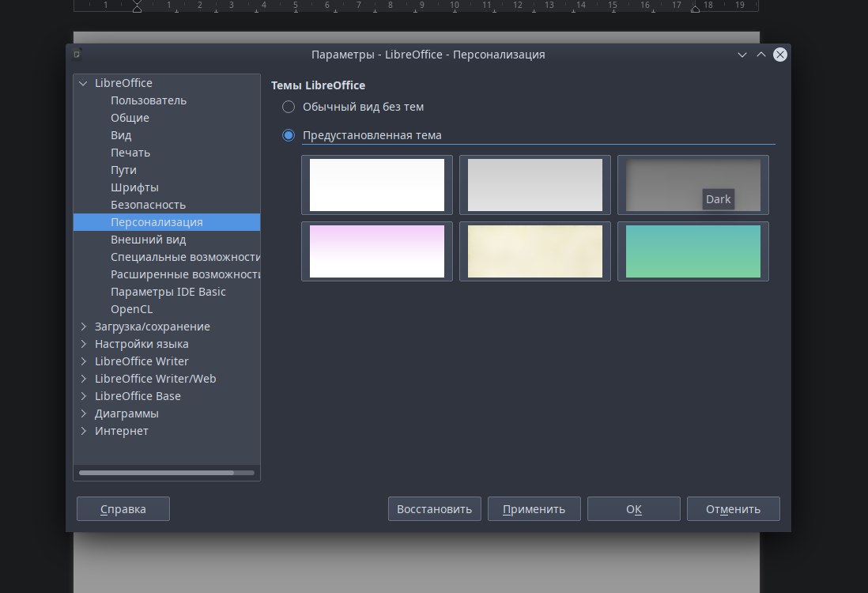Choose the green teal theme thumbnail
Viewport: 868px width, 593px height.
[x=693, y=251]
